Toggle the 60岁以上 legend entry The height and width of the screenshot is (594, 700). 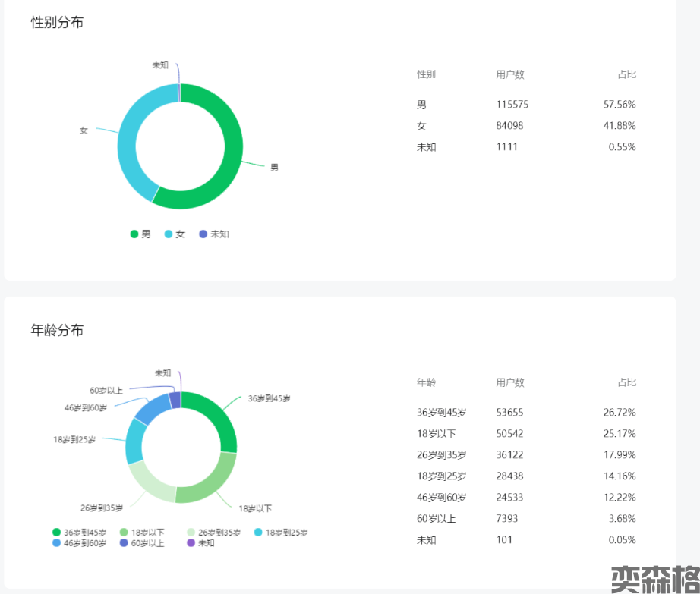[x=143, y=543]
